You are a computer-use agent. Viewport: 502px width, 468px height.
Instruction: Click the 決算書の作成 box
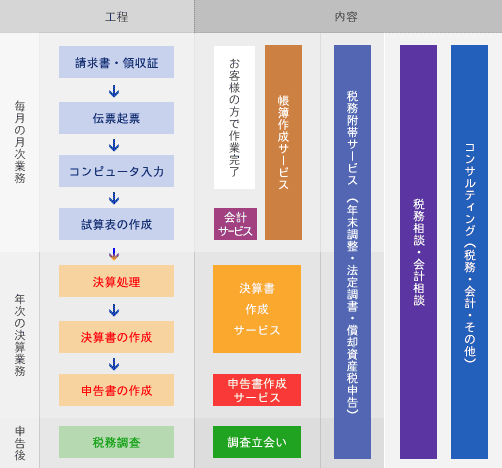[116, 337]
